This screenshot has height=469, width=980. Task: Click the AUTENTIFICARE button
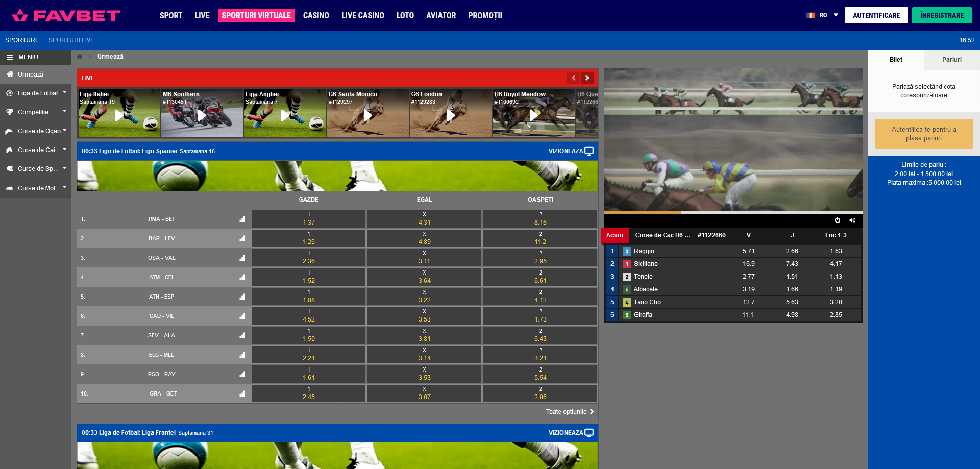[x=876, y=15]
